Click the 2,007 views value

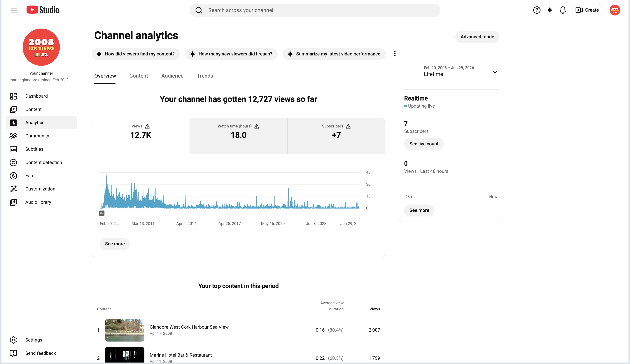(x=374, y=330)
